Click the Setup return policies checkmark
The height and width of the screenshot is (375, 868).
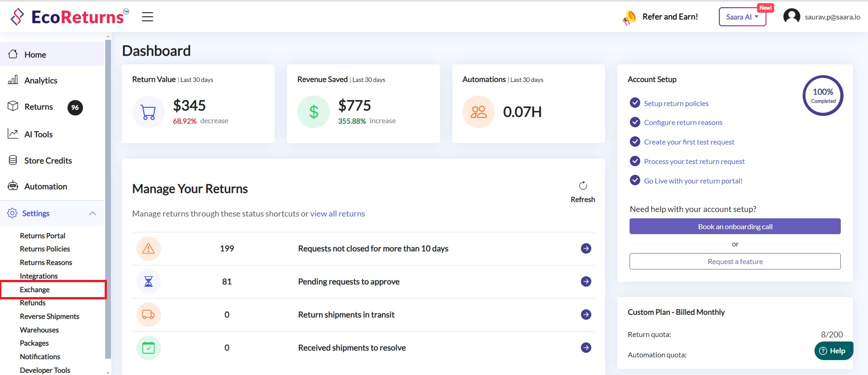click(635, 103)
